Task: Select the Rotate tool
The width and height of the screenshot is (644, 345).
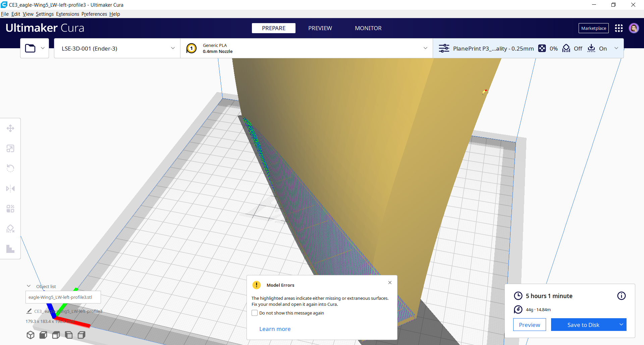Action: (10, 168)
